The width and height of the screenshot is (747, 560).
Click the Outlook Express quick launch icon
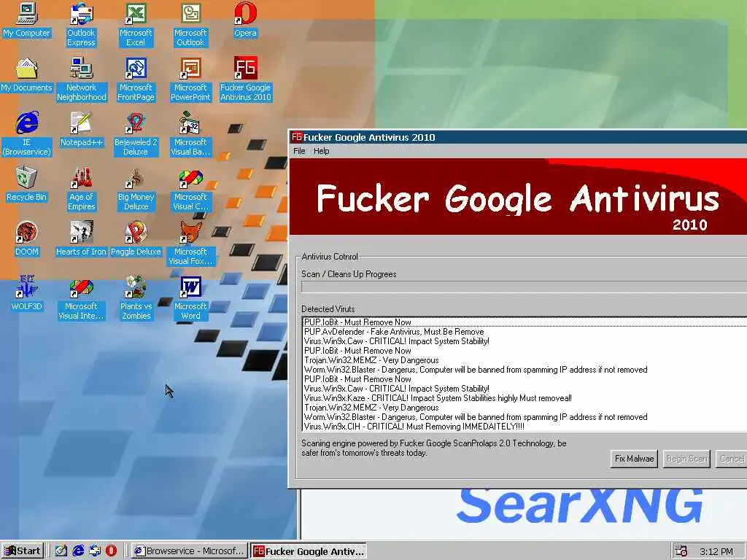pos(95,551)
